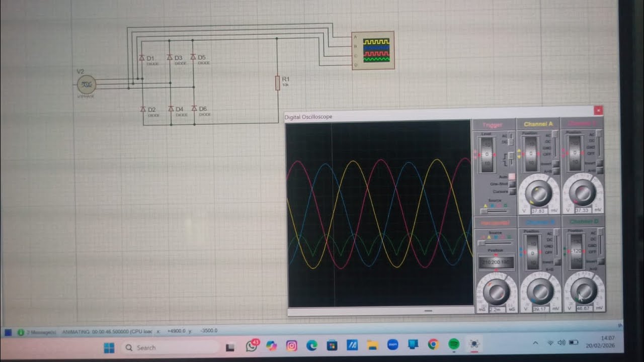Viewport: 644px width, 362px height.
Task: Open Zoom from the taskbar
Action: 392,344
